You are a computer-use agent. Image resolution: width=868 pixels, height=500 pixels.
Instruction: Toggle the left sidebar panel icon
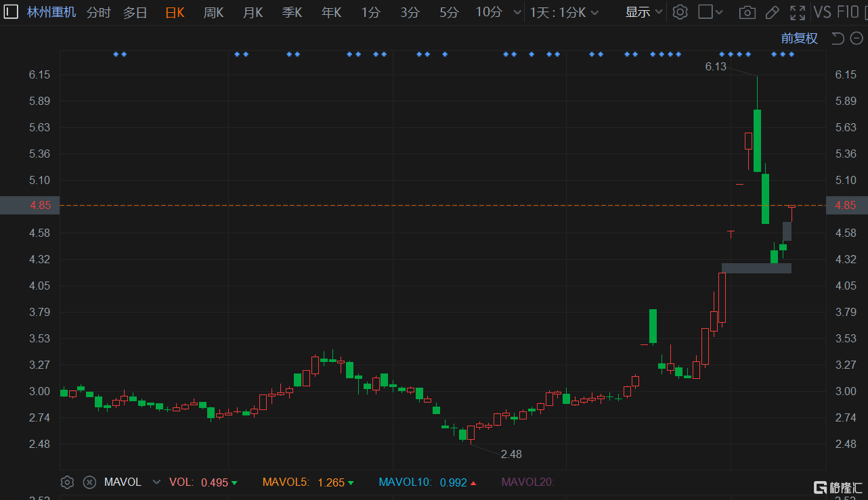(12, 12)
